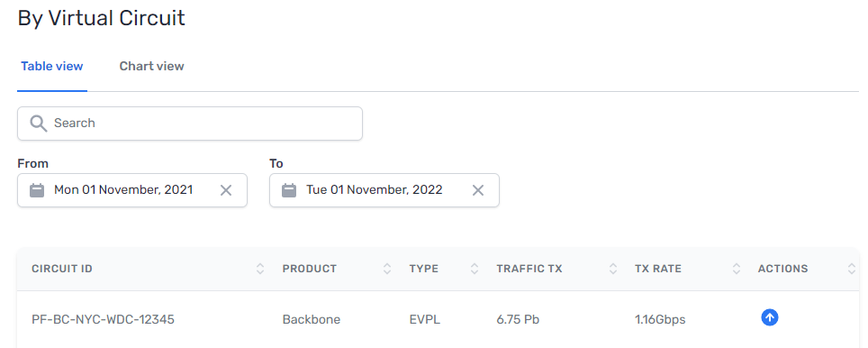The image size is (868, 348).
Task: Clear the To date with X icon
Action: pos(478,190)
